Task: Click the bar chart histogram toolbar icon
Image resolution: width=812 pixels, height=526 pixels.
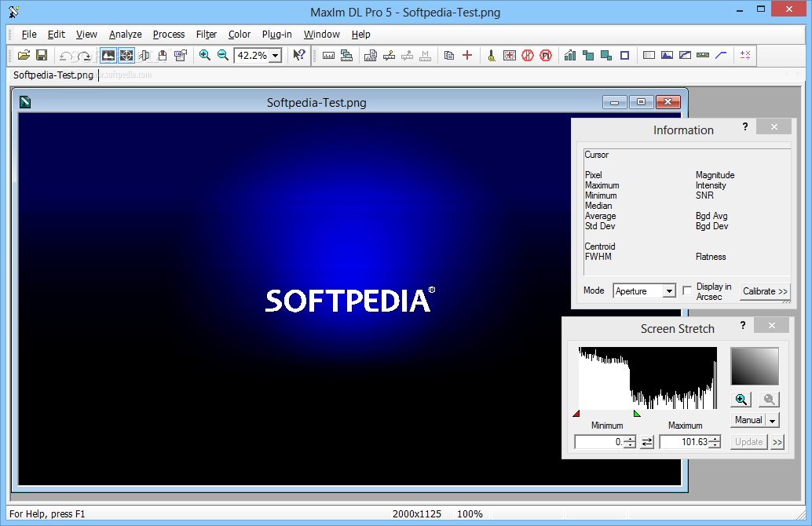Action: click(570, 55)
